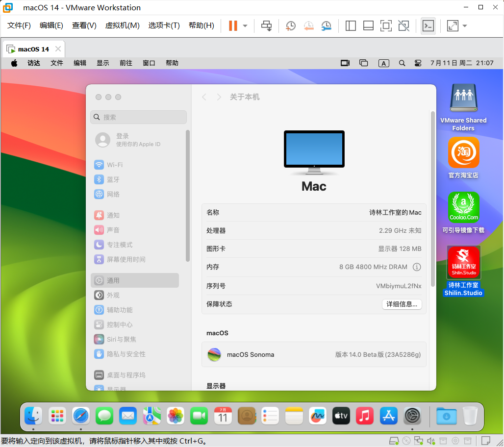Click the Unity mode toolbar icon

(x=403, y=25)
